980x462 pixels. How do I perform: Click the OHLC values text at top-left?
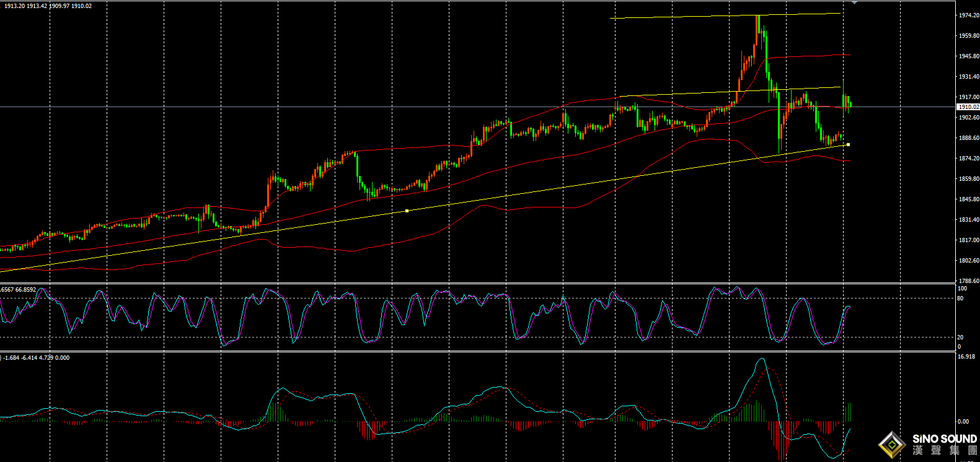click(x=47, y=6)
